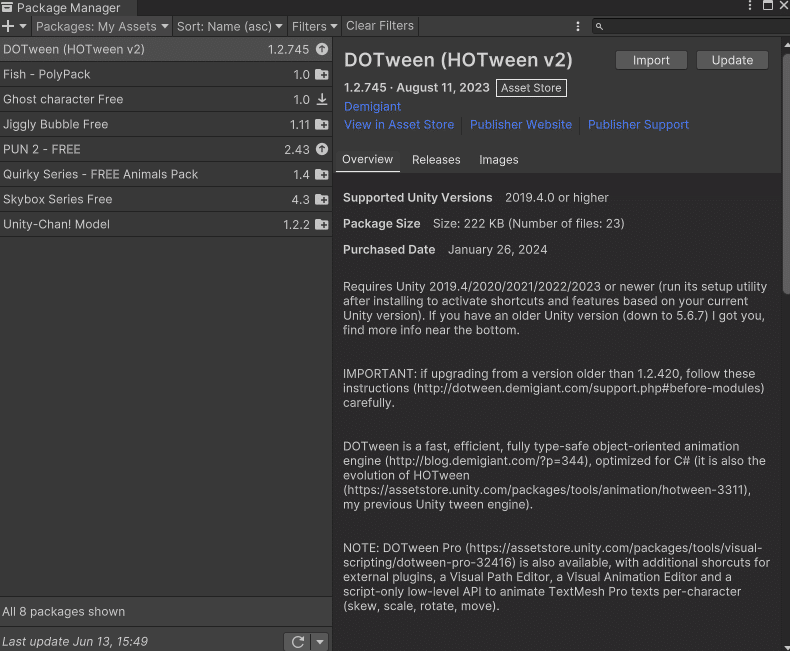The width and height of the screenshot is (790, 651).
Task: Click the 1.2.745 · August 11, 2023 version line
Action: pyautogui.click(x=417, y=88)
